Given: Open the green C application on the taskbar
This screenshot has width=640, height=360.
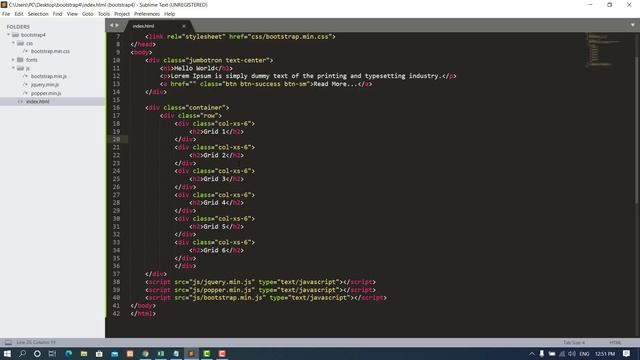Looking at the screenshot, I should [x=207, y=353].
